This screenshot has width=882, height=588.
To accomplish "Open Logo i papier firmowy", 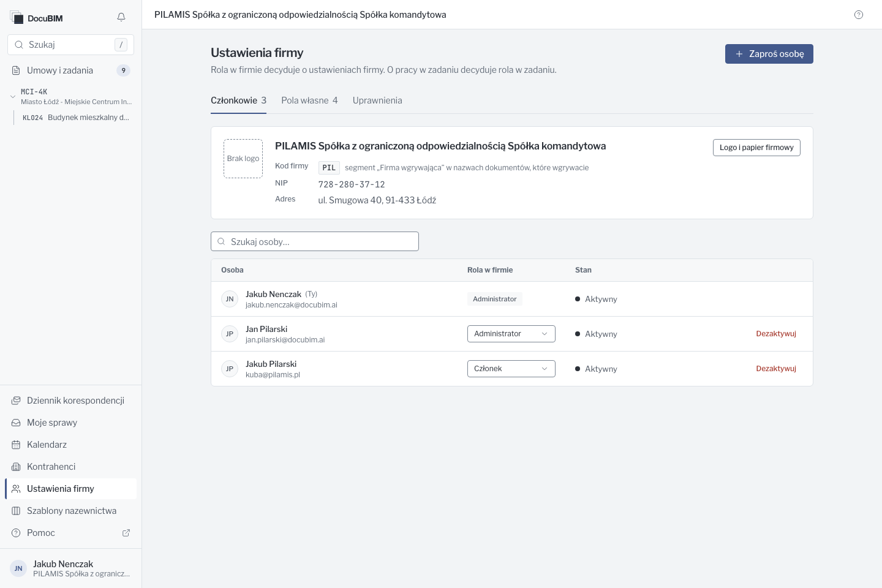I will click(756, 148).
